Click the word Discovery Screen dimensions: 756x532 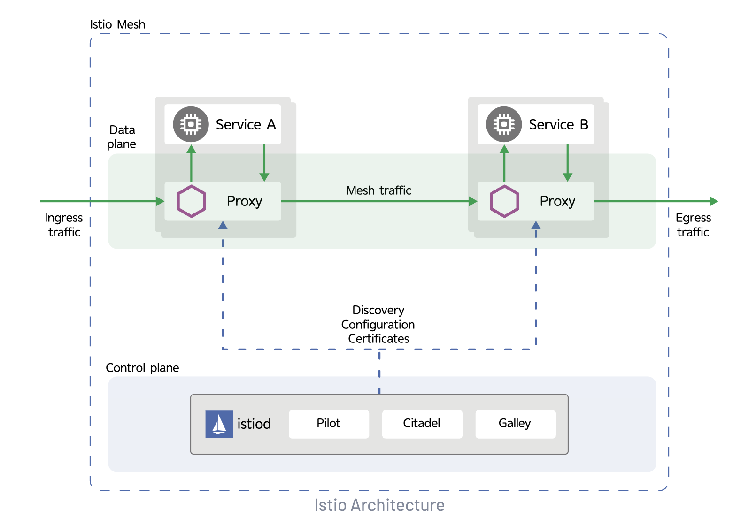tap(378, 311)
